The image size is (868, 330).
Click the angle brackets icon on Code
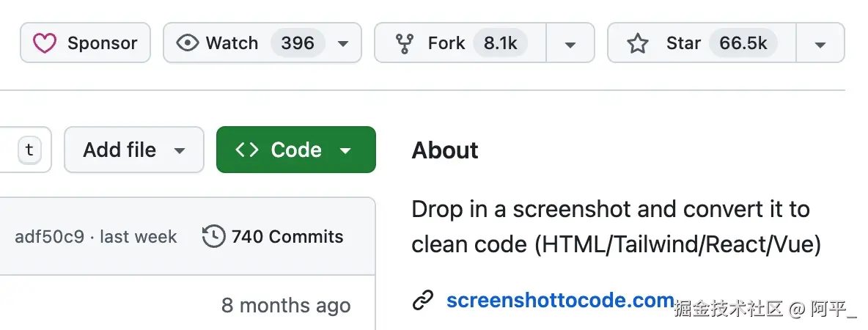point(246,150)
